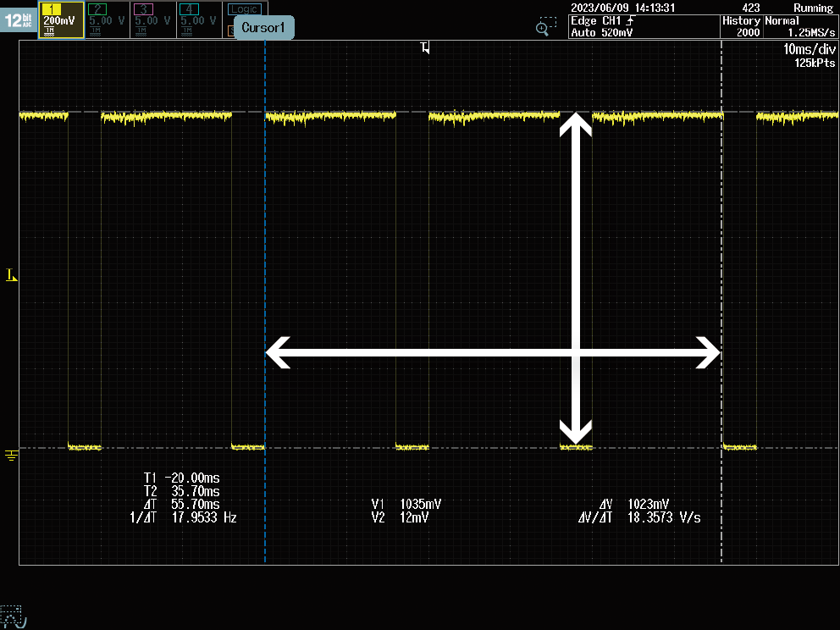Select the 125kPts record length readout

[x=815, y=64]
